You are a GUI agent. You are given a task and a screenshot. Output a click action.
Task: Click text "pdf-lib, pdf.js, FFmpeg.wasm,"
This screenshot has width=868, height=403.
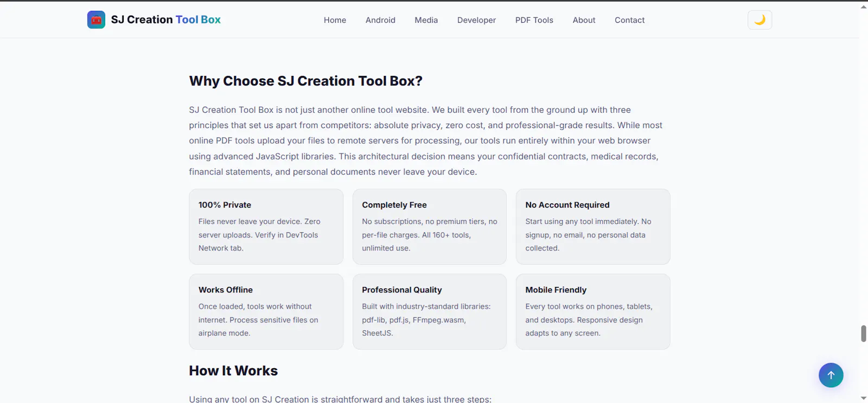pyautogui.click(x=414, y=320)
